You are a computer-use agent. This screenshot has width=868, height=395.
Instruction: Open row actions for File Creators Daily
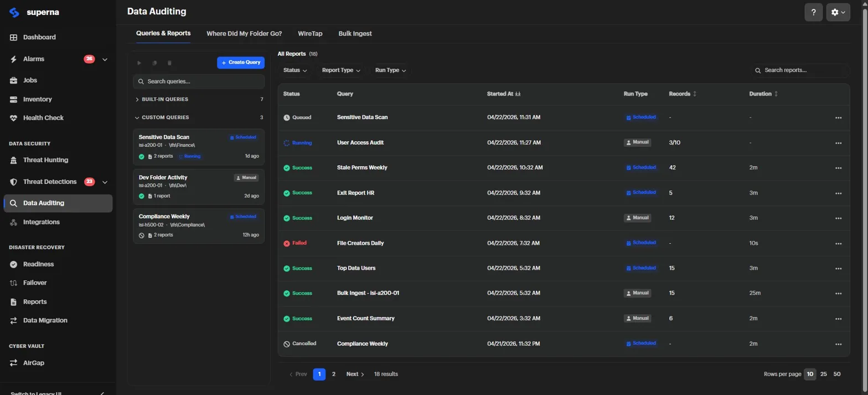click(838, 243)
